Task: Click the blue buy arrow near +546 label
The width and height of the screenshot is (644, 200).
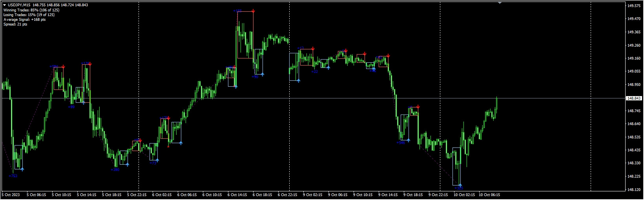Action: (408, 140)
